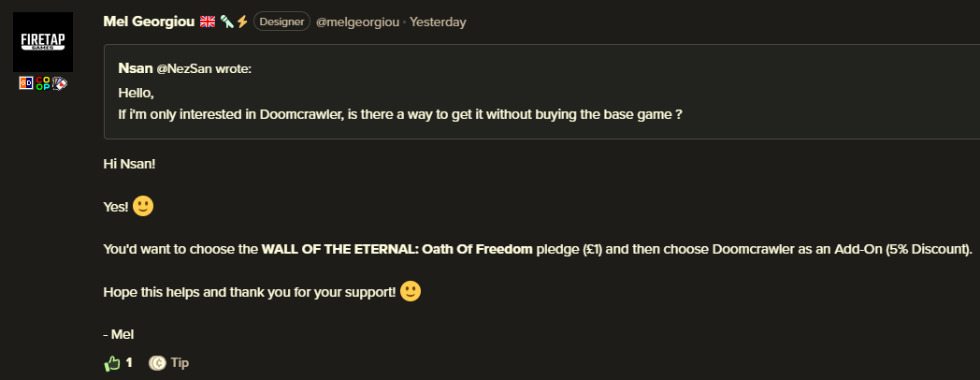Click the Designer role badge
This screenshot has width=980, height=380.
[x=281, y=22]
